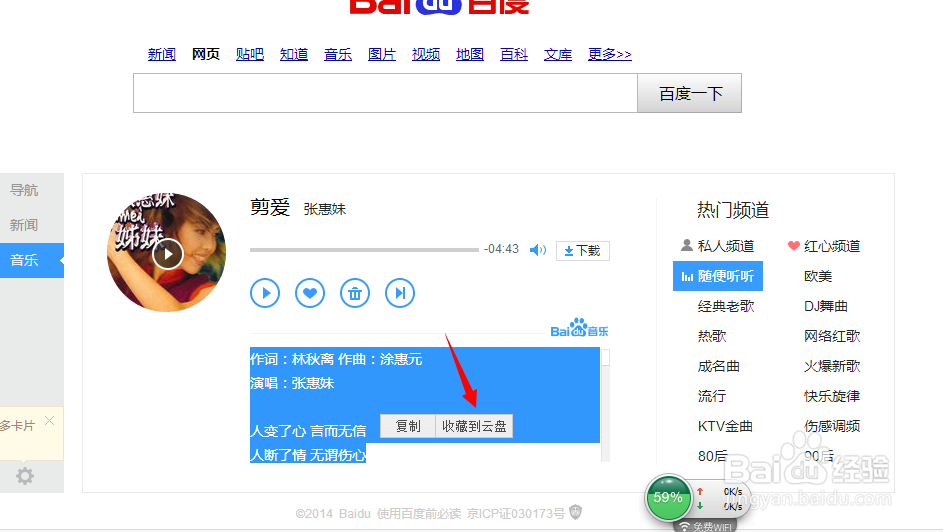This screenshot has height=532, width=943.
Task: Open the 知道 link
Action: 293,54
